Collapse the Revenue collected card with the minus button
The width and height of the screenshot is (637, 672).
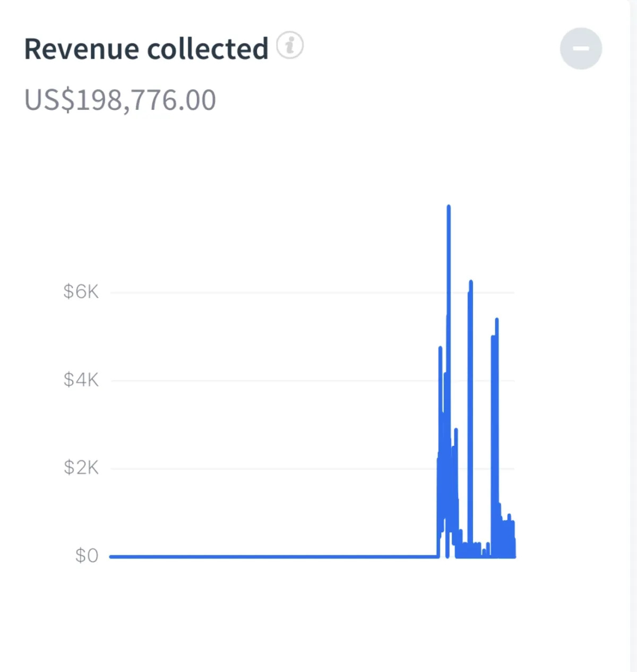tap(581, 48)
